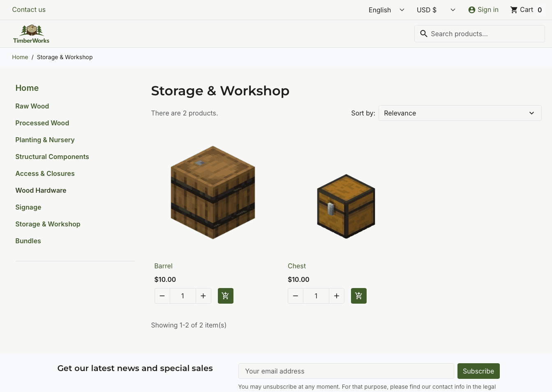
Task: Click the sidebar Home heading
Action: click(27, 88)
